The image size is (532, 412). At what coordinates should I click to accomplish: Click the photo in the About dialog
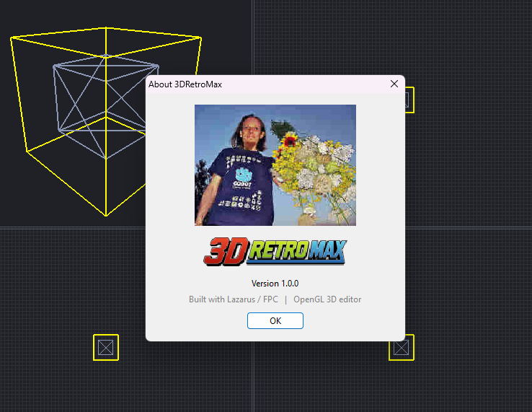point(275,165)
